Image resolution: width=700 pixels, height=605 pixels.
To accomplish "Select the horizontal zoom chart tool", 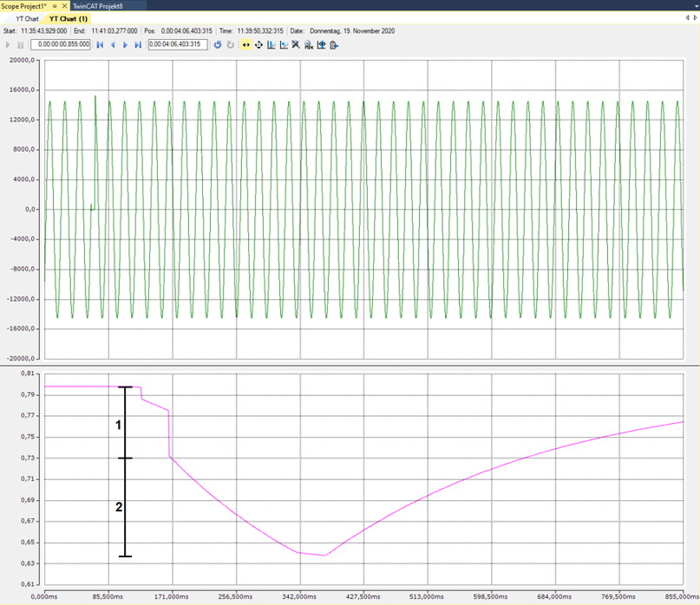I will [271, 44].
